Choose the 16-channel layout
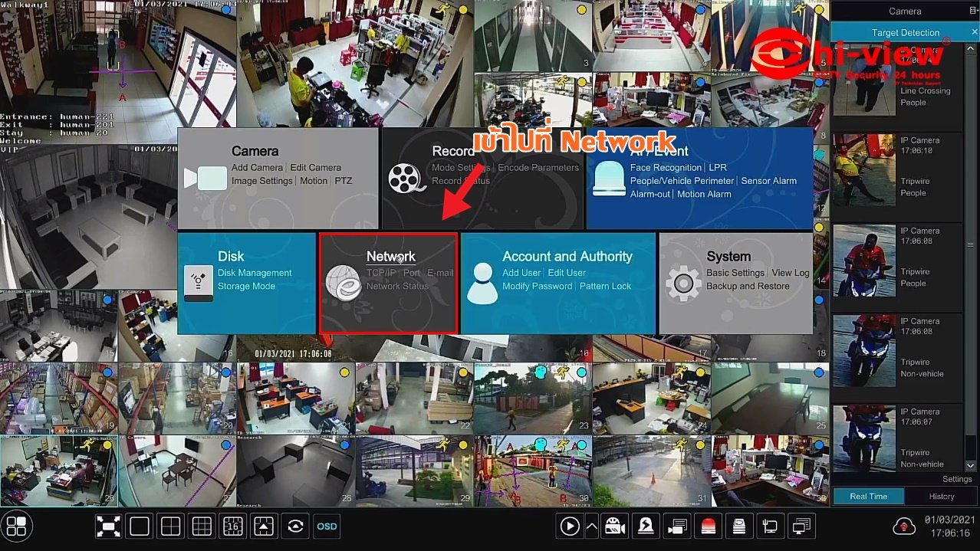 [232, 526]
